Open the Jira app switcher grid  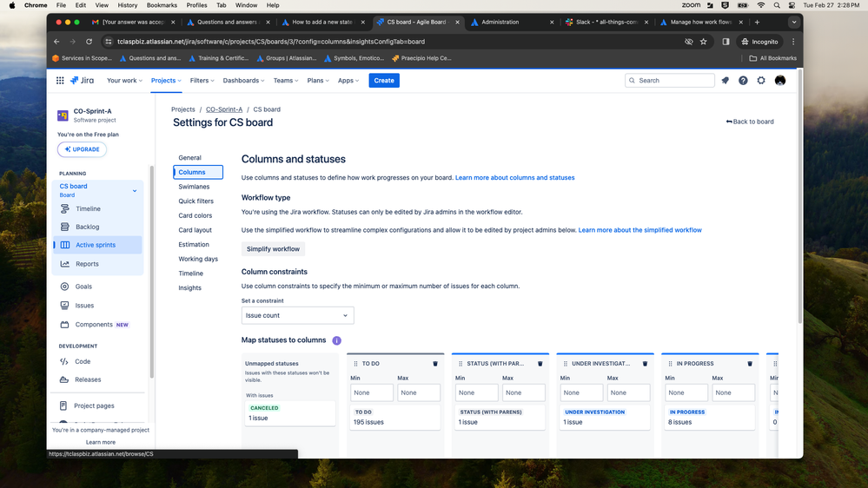(60, 80)
